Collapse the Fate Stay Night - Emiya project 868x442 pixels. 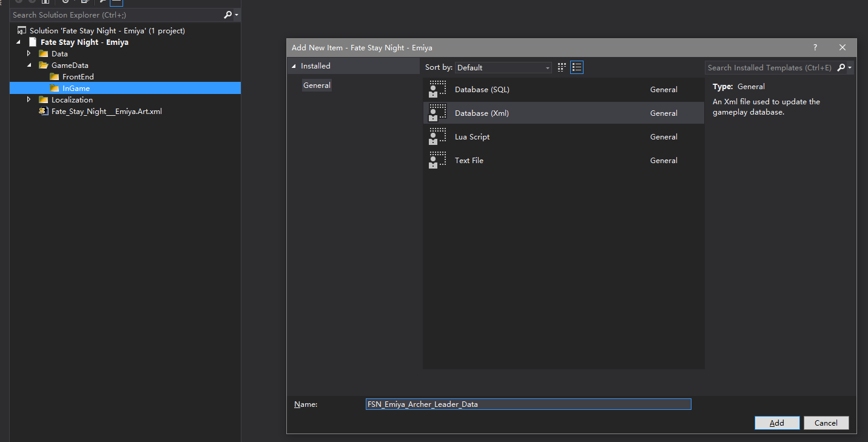coord(18,42)
